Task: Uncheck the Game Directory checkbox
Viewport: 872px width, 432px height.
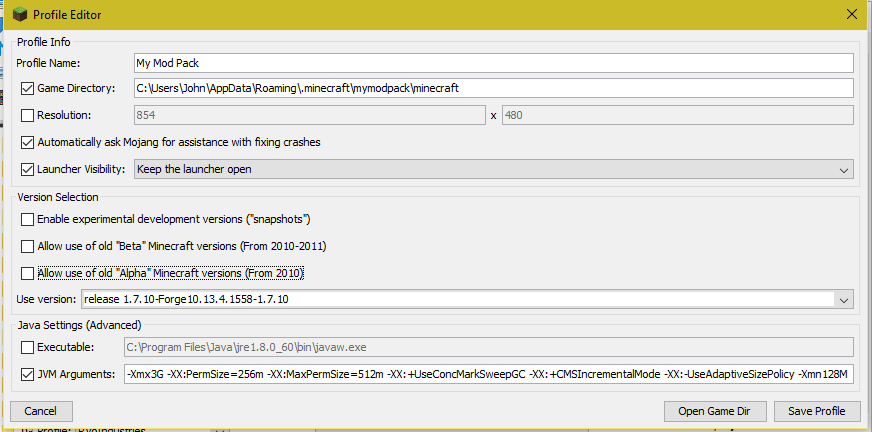Action: pyautogui.click(x=27, y=89)
